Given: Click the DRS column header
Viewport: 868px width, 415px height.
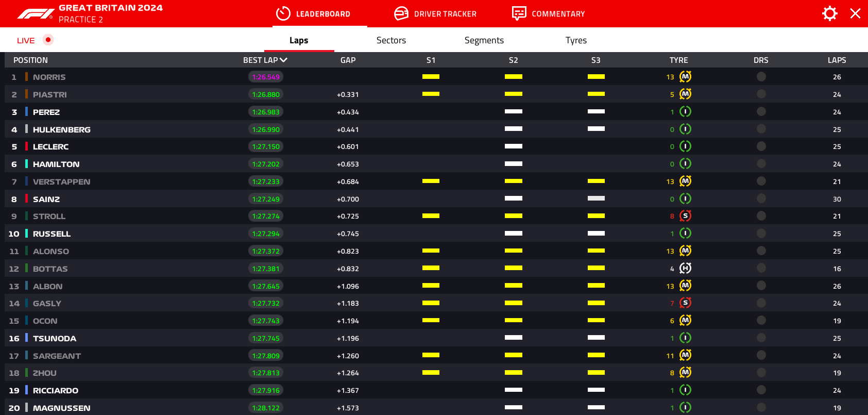Looking at the screenshot, I should point(761,60).
